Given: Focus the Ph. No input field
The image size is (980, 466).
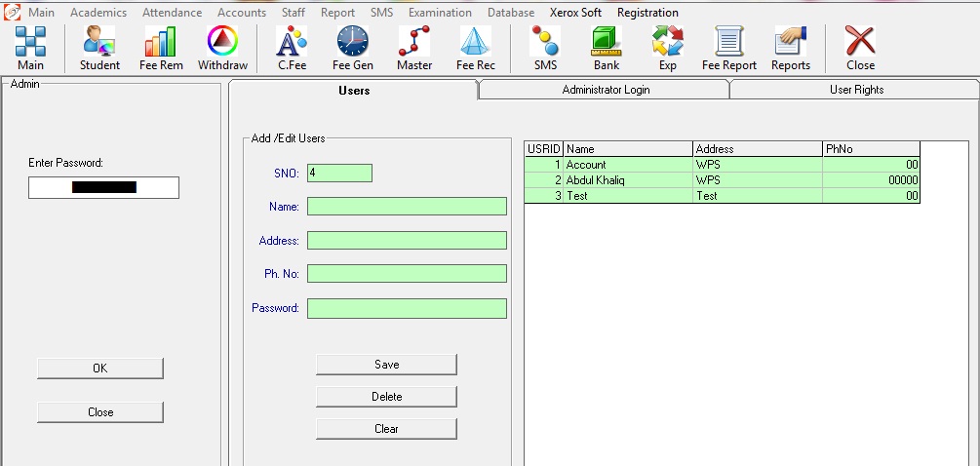Looking at the screenshot, I should click(x=407, y=274).
